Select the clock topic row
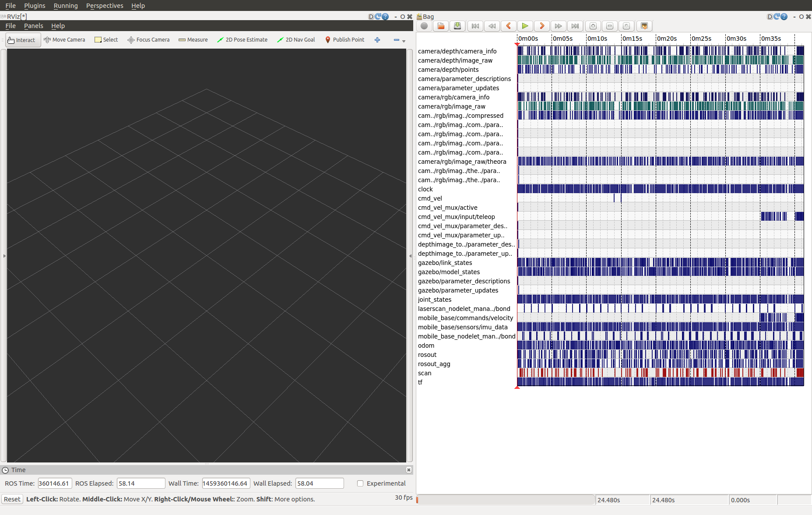Image resolution: width=812 pixels, height=515 pixels. tap(425, 189)
